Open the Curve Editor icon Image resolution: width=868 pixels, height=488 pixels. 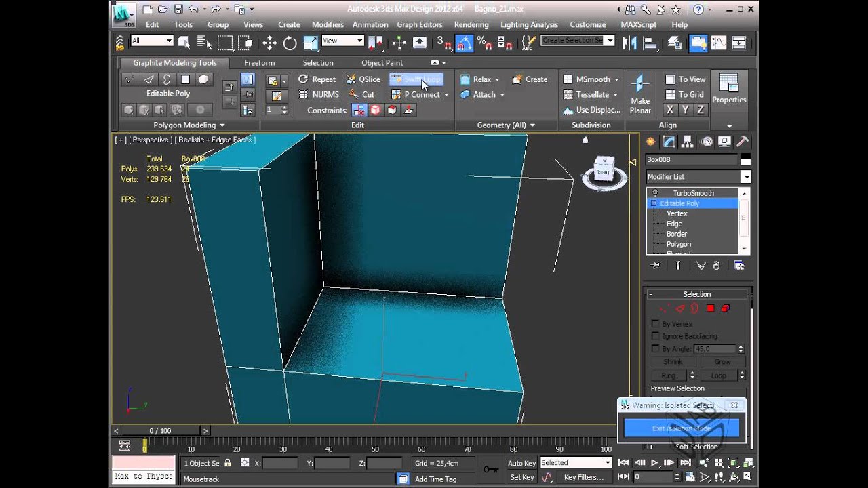[x=719, y=43]
